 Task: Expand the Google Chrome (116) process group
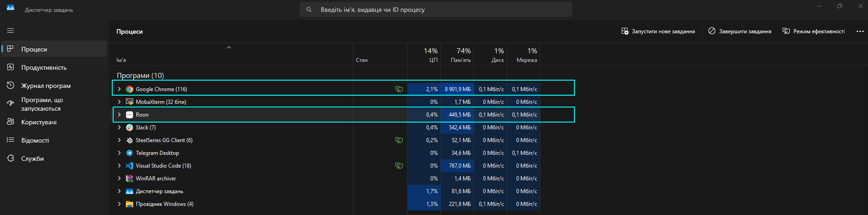click(x=119, y=89)
